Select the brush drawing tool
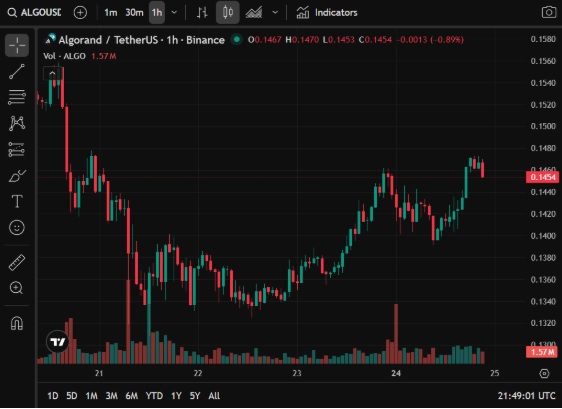Viewport: 562px width, 409px height. [17, 176]
